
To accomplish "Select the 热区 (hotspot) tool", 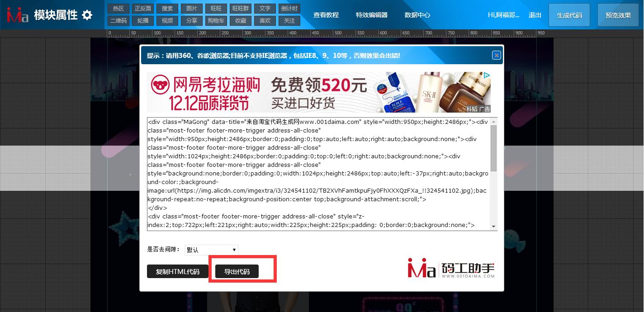I will click(118, 8).
